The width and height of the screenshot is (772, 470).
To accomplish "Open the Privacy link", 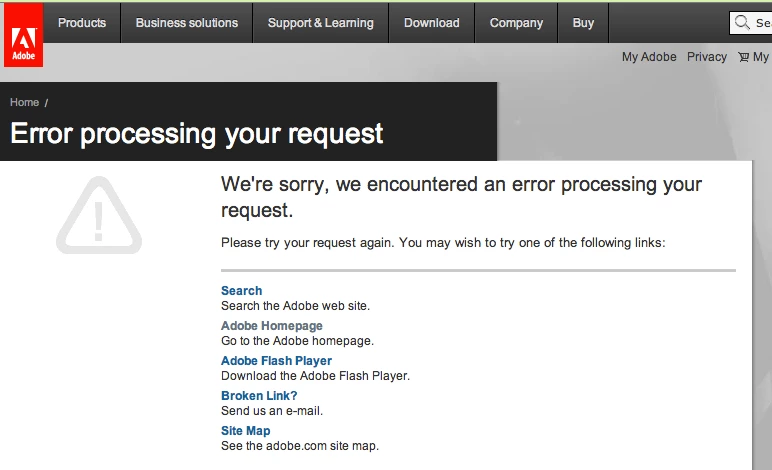I will (x=707, y=57).
